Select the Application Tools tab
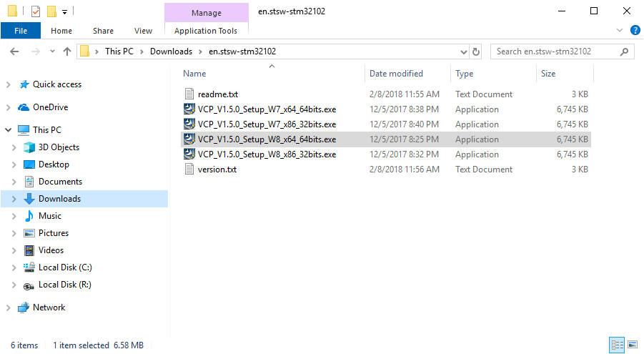The height and width of the screenshot is (354, 644). (x=206, y=31)
